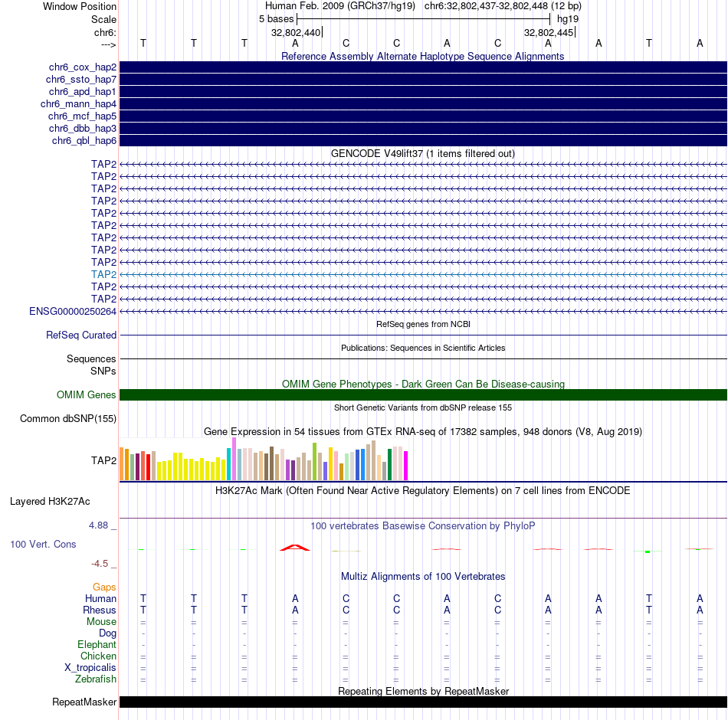This screenshot has height=720, width=728.
Task: Click the 32,802,445 coordinate label
Action: [549, 32]
